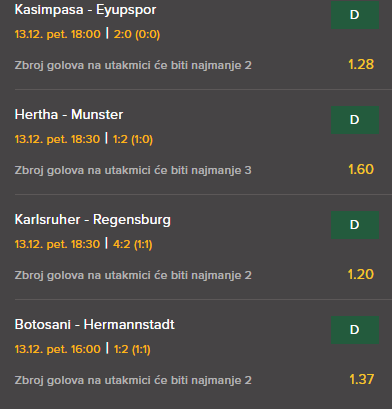This screenshot has width=392, height=409.
Task: Click the 'najmanje 3' bet description for Hertha
Action: [x=133, y=170]
